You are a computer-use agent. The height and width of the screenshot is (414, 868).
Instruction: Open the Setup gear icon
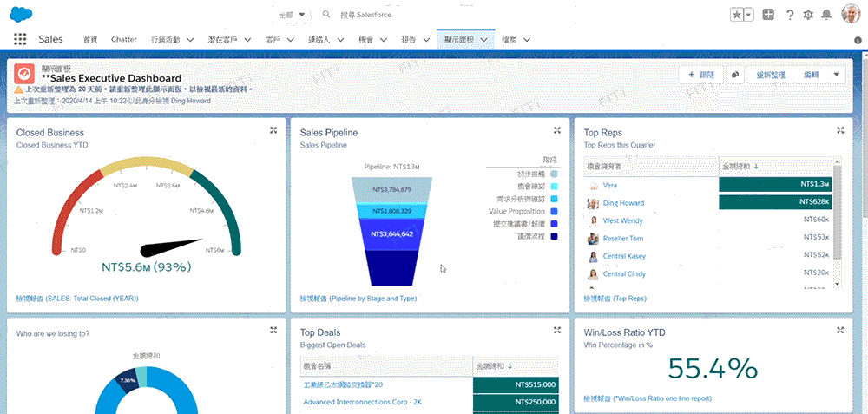(x=808, y=15)
